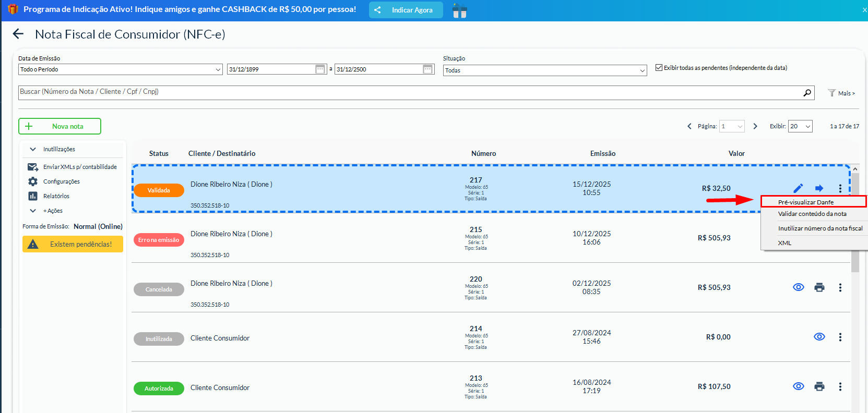Click the back arrow beside the page title
Screen dimensions: 868x413
click(18, 34)
